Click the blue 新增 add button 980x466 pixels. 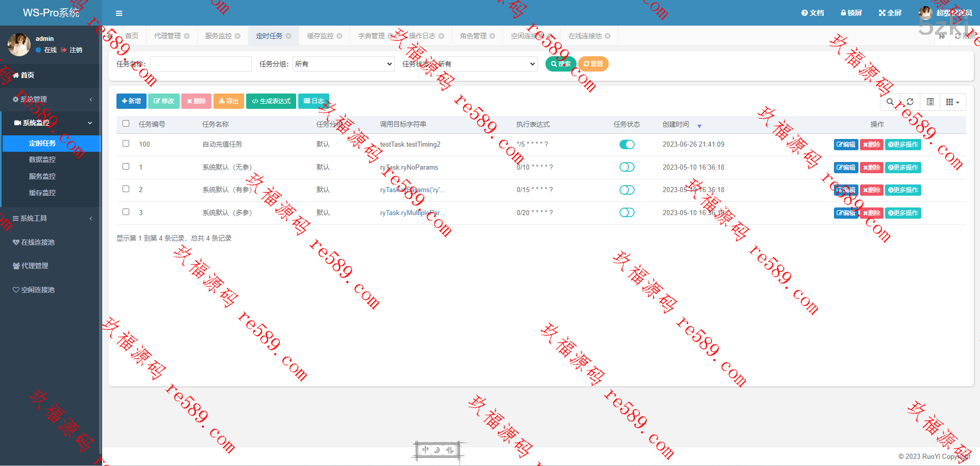click(131, 101)
